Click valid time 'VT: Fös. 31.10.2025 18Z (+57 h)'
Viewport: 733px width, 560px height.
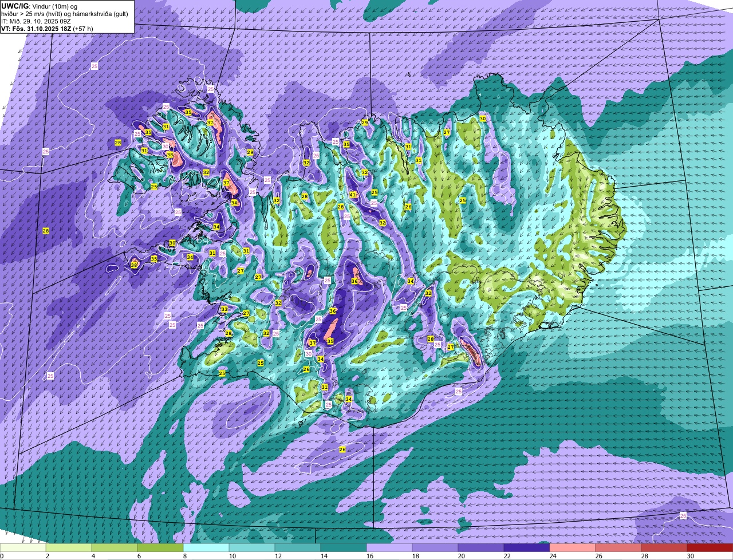(47, 29)
